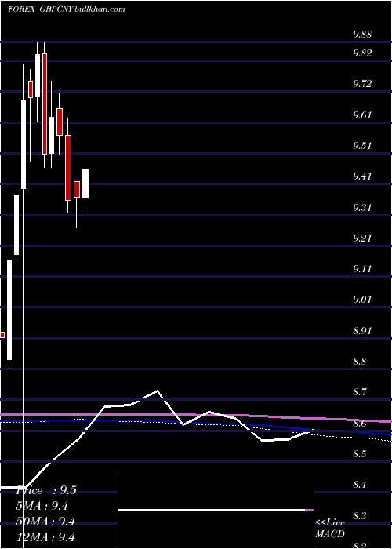Click the 9.31 price axis label
Screen dimensions: 392x549
(362, 207)
